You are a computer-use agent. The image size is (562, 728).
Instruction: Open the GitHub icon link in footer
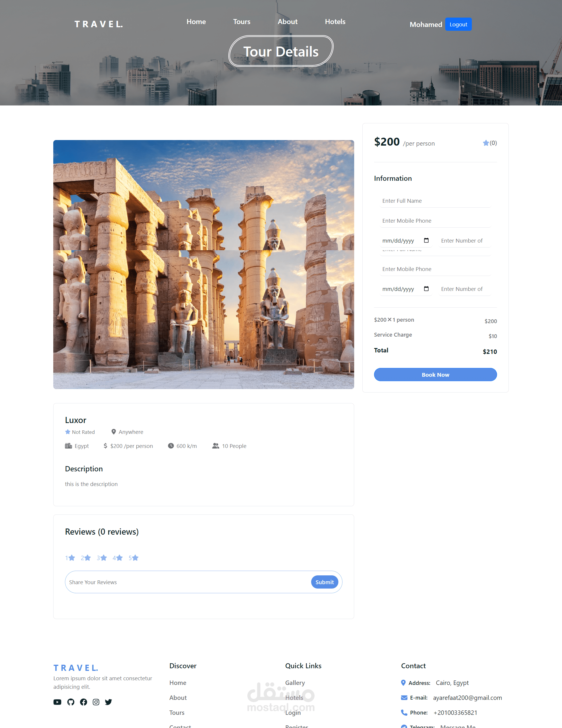[x=71, y=702]
